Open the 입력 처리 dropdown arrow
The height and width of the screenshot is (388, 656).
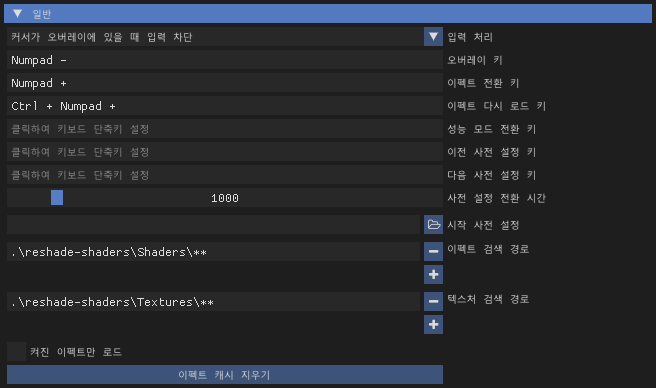[x=433, y=37]
